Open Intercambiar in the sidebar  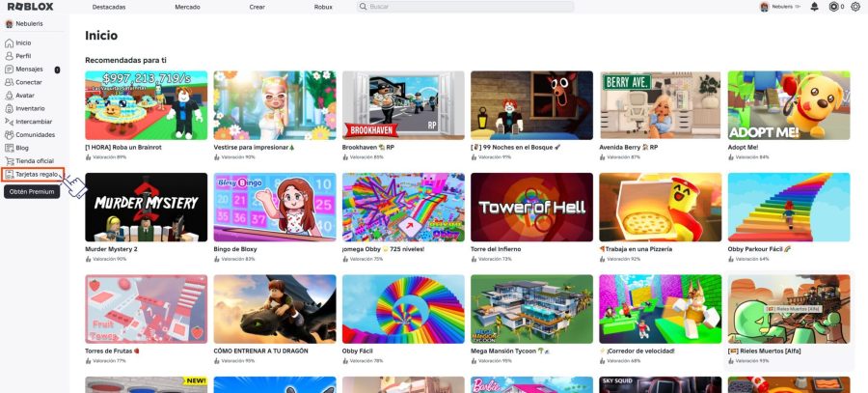tap(34, 122)
